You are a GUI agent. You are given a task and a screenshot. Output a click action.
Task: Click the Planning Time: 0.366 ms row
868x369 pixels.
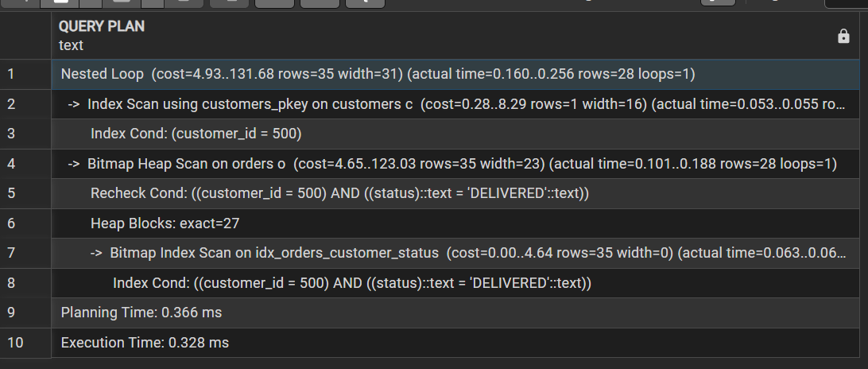(x=455, y=313)
